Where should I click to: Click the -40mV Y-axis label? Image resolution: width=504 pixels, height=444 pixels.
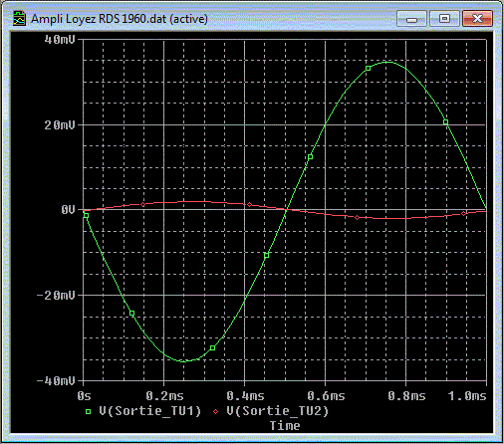(56, 380)
